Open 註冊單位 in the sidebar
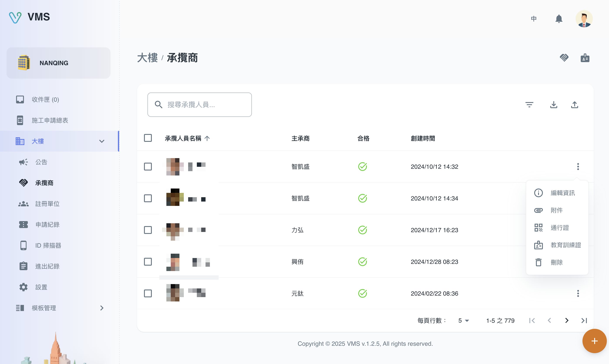Viewport: 609px width, 364px height. 47,204
